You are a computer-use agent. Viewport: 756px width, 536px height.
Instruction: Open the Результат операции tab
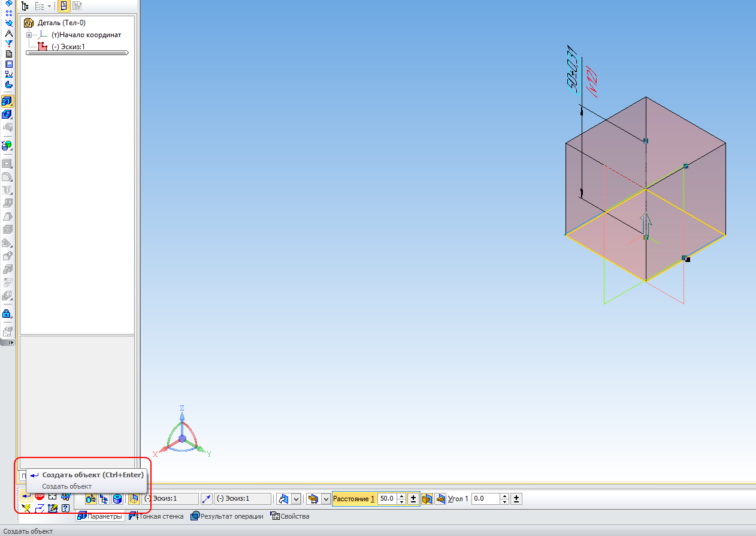click(227, 516)
